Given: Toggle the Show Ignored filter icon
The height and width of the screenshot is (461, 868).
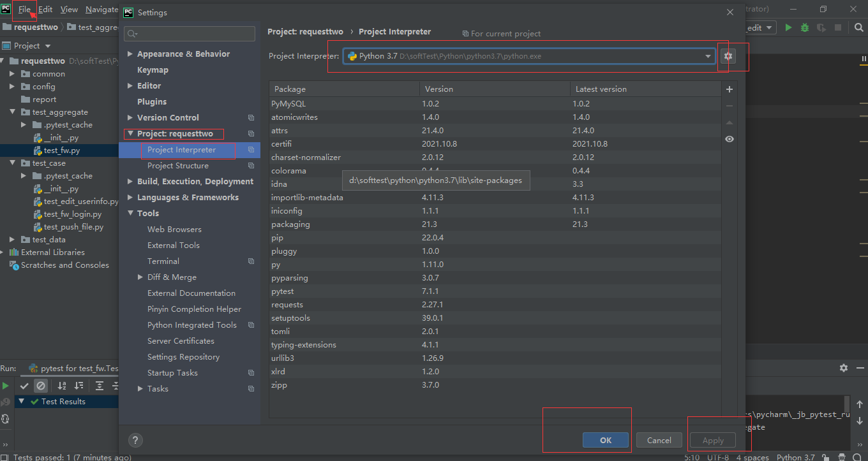Looking at the screenshot, I should pos(40,386).
